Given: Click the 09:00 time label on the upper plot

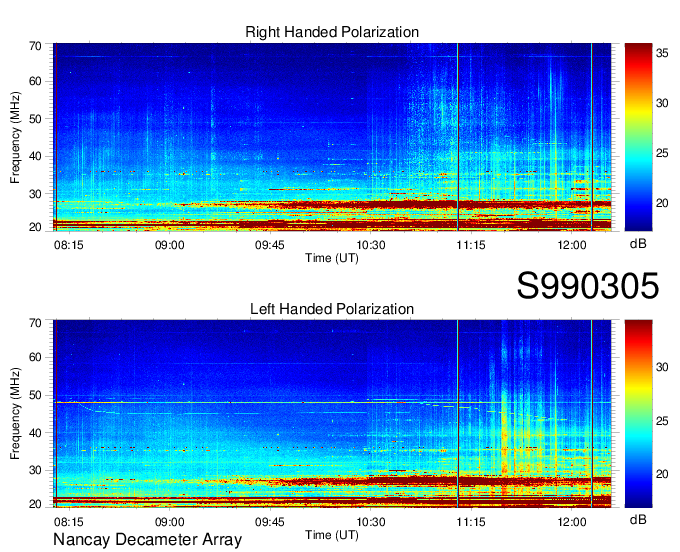Looking at the screenshot, I should [170, 245].
